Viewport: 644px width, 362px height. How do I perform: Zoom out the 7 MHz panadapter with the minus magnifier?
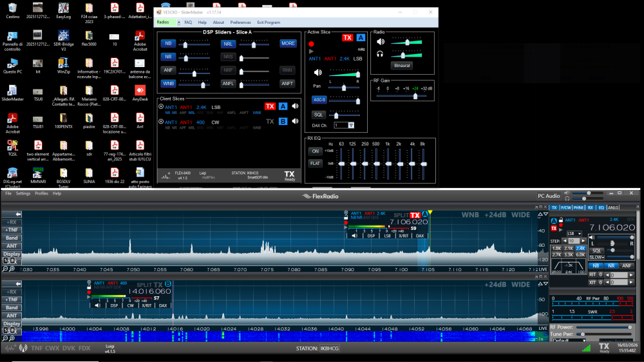tap(5, 269)
